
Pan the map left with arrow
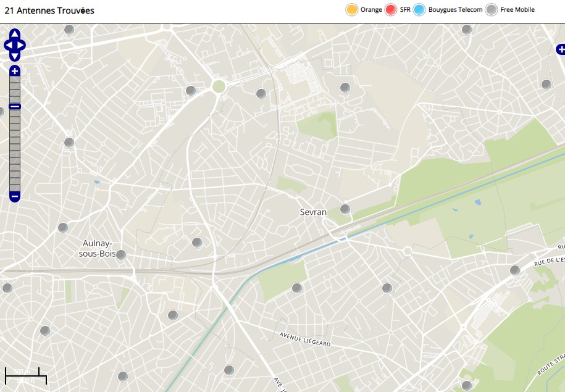(x=8, y=45)
